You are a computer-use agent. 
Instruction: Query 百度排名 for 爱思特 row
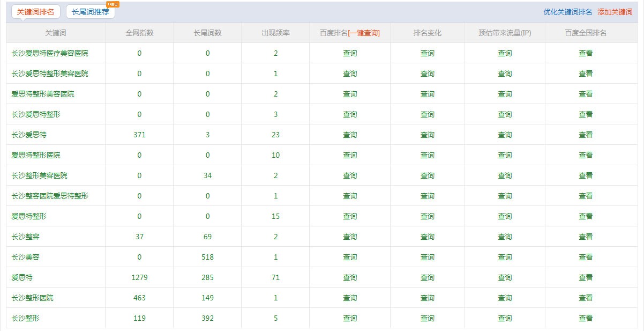(350, 277)
